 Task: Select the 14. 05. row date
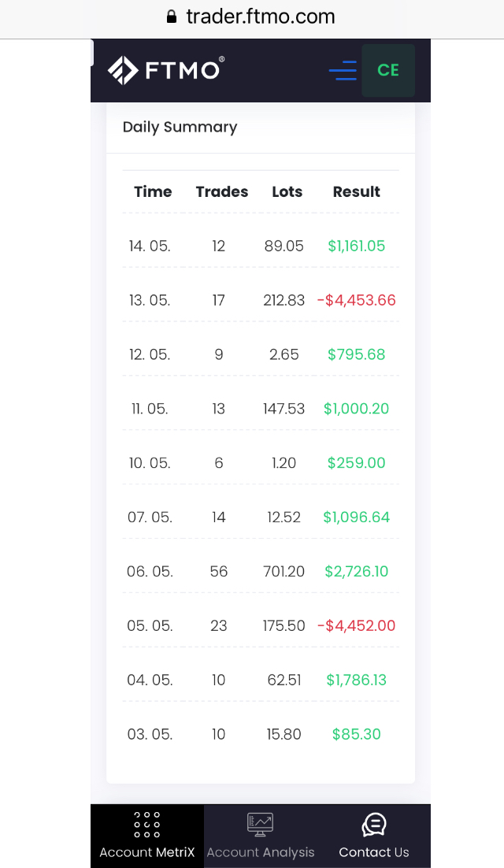click(150, 246)
